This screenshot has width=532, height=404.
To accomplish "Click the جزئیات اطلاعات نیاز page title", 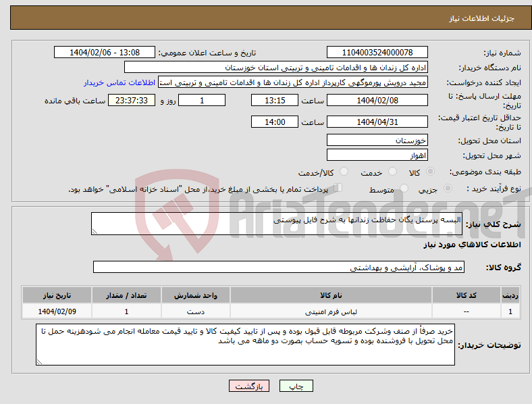I will point(482,18).
